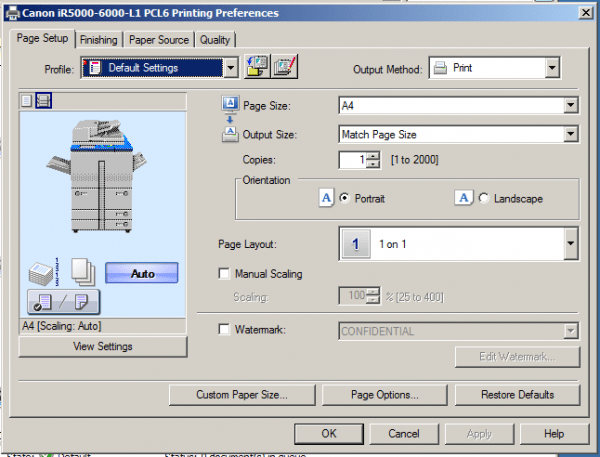
Task: Click the Page Size icon
Action: click(230, 104)
